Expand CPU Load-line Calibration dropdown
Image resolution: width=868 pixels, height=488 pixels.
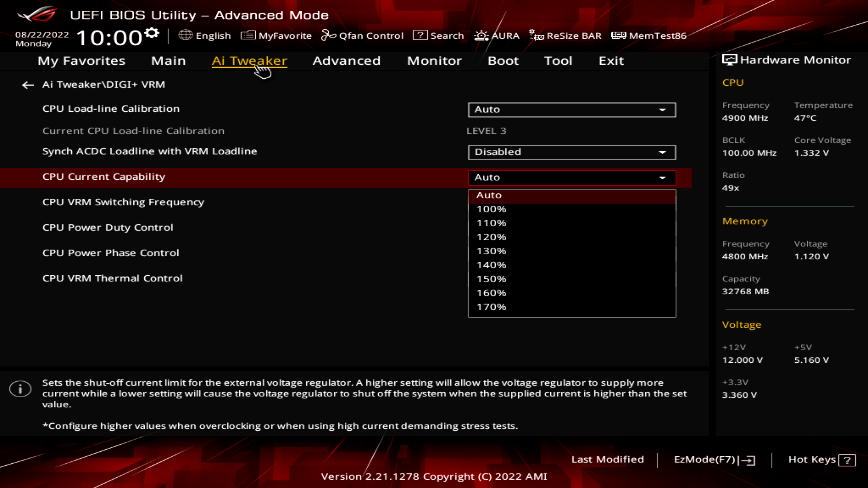pos(571,110)
